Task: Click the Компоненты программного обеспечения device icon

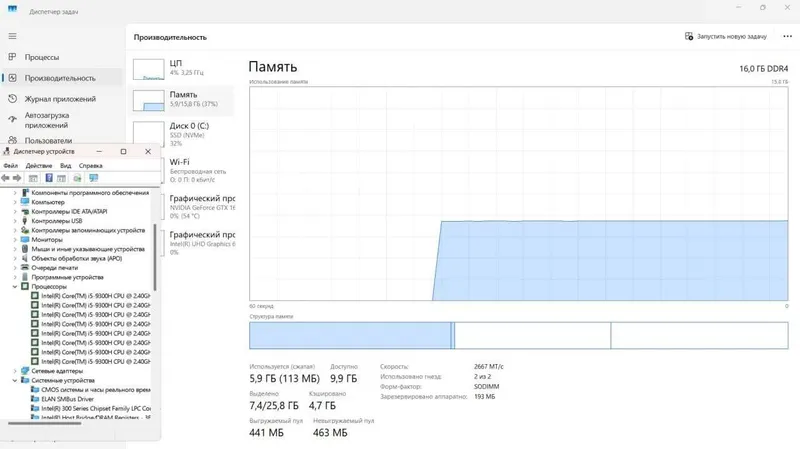Action: click(25, 192)
